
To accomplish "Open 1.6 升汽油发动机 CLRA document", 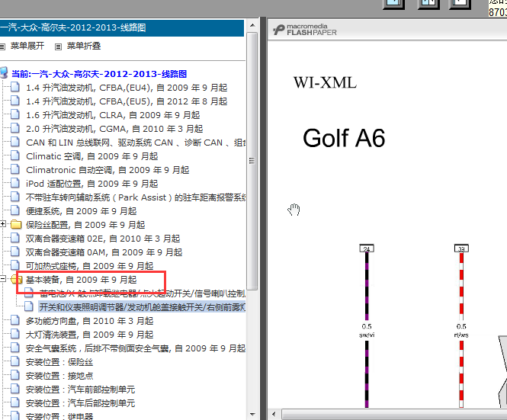I will tap(113, 115).
